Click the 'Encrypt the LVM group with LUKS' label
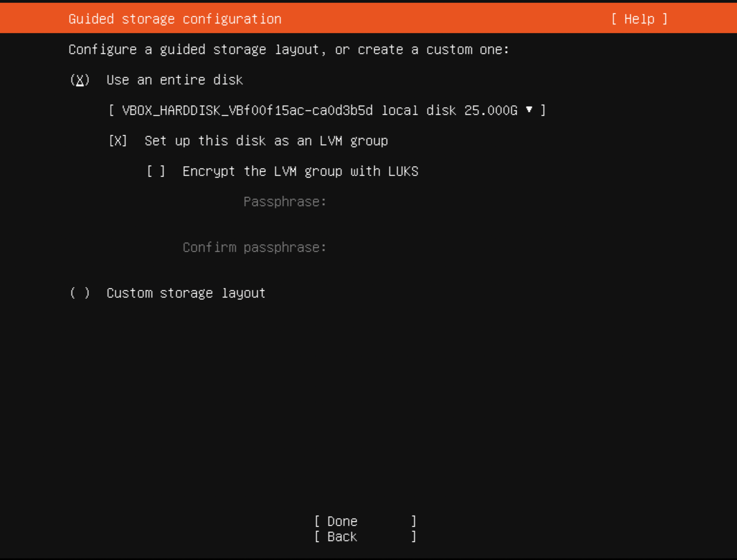Viewport: 737px width, 560px height. tap(300, 172)
